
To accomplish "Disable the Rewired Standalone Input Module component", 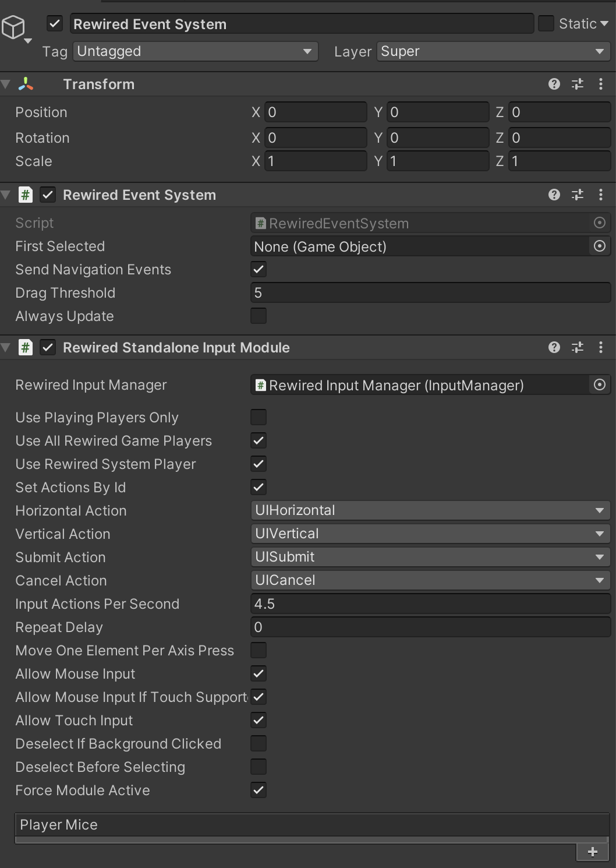I will 48,347.
